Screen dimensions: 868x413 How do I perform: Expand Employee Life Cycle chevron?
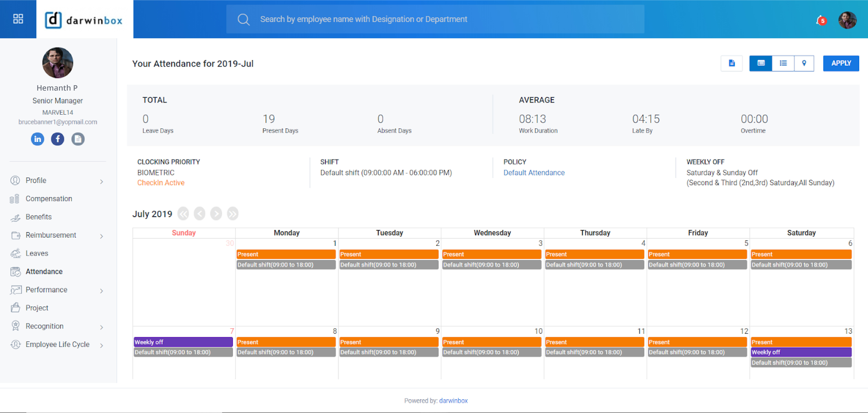101,345
